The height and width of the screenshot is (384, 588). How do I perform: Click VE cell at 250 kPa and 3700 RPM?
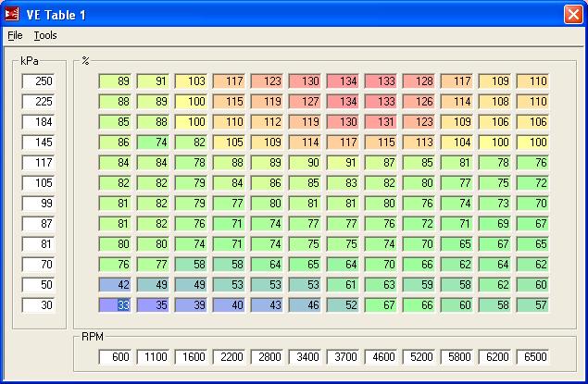pyautogui.click(x=344, y=81)
